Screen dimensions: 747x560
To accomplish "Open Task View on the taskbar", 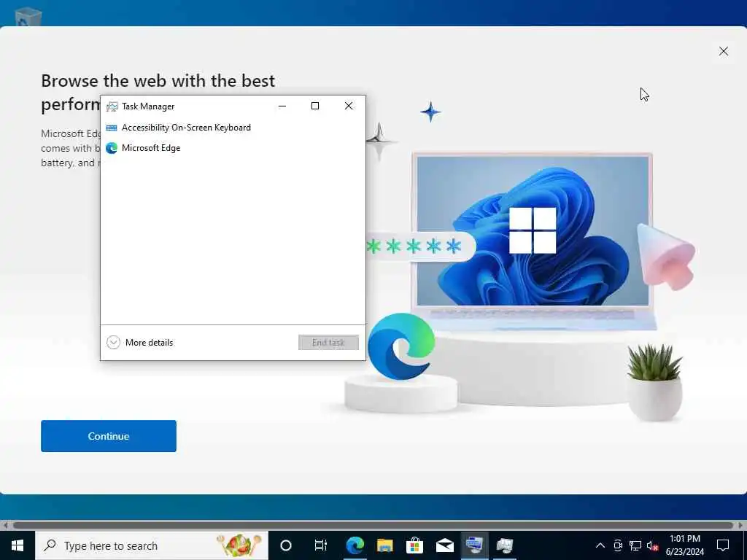I will tap(321, 545).
